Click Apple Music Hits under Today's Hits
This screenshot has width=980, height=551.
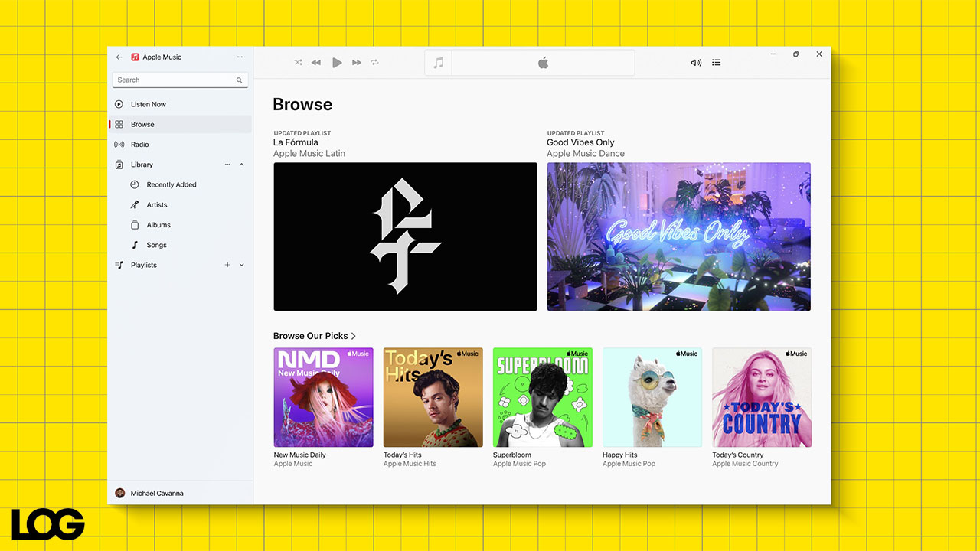point(410,464)
